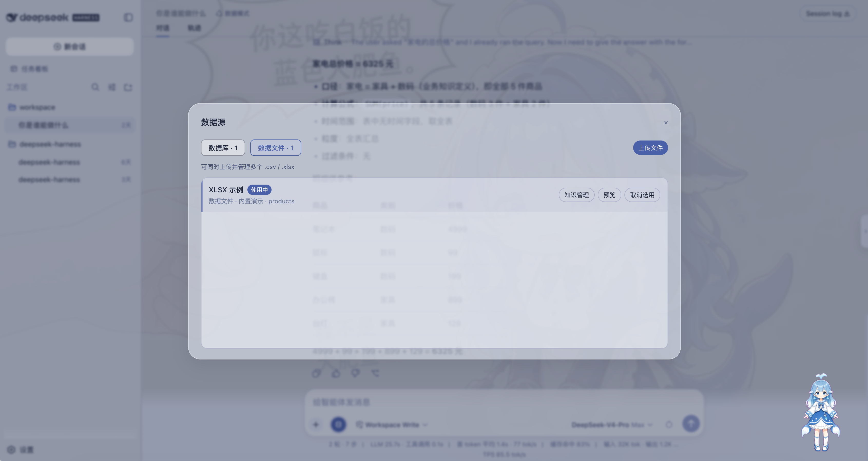
Task: Click the deepseek logo in the sidebar
Action: [x=53, y=17]
